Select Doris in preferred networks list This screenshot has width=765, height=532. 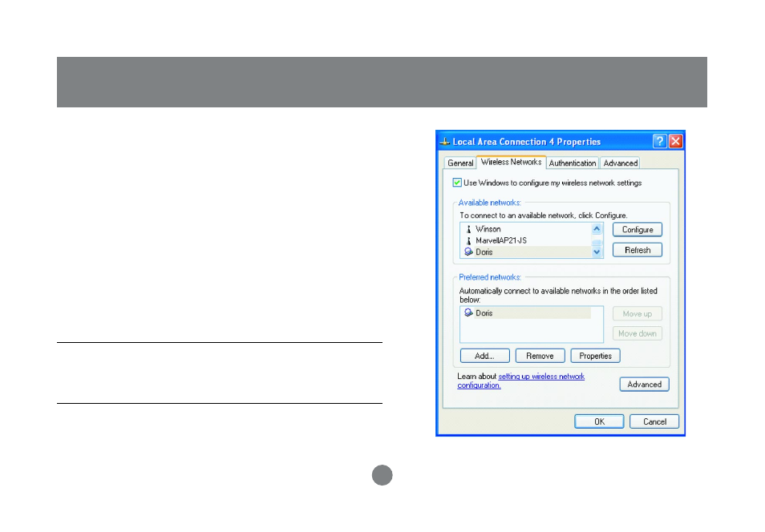(526, 312)
